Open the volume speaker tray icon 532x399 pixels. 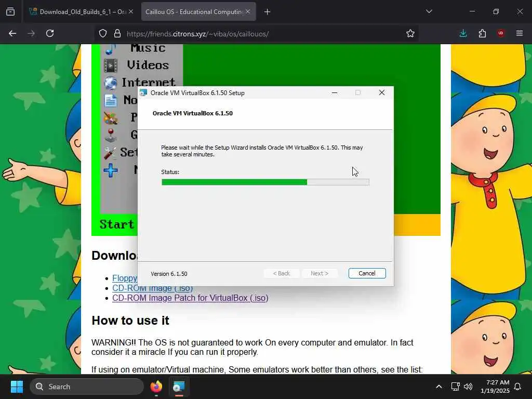(468, 387)
